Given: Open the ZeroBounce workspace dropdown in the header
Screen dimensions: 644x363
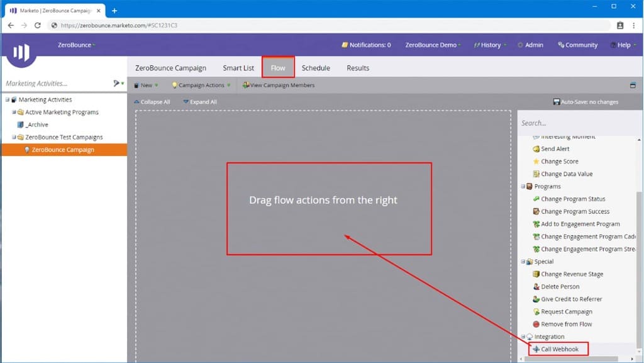Looking at the screenshot, I should tap(76, 45).
